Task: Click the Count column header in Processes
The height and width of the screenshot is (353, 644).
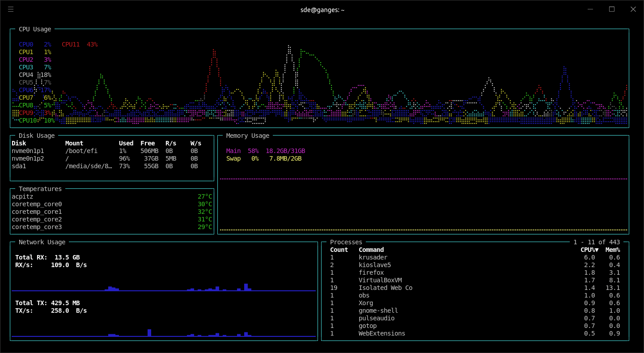Action: tap(339, 250)
